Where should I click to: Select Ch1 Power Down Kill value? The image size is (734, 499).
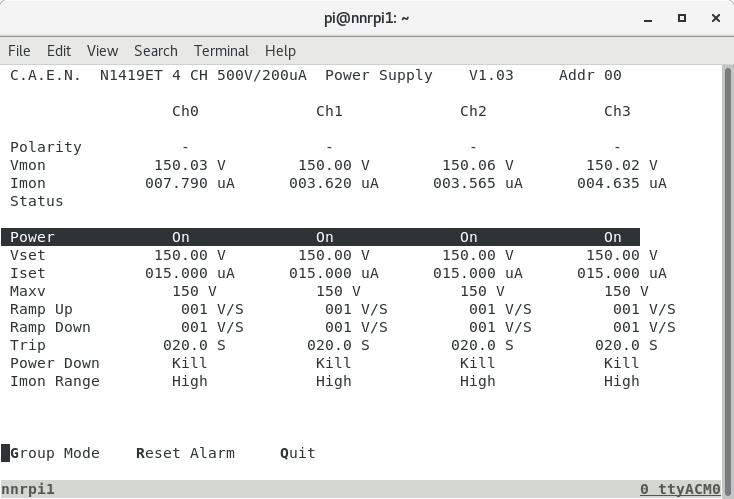click(334, 363)
